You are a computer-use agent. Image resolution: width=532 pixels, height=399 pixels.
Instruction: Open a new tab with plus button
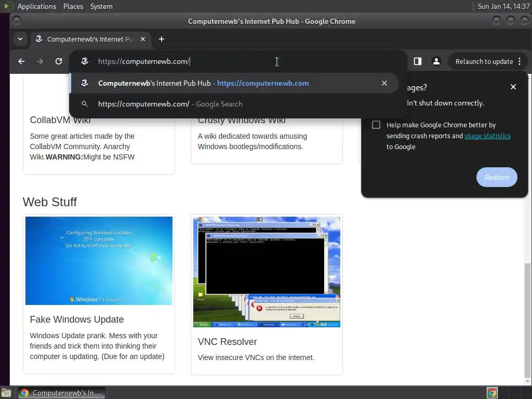click(x=162, y=39)
